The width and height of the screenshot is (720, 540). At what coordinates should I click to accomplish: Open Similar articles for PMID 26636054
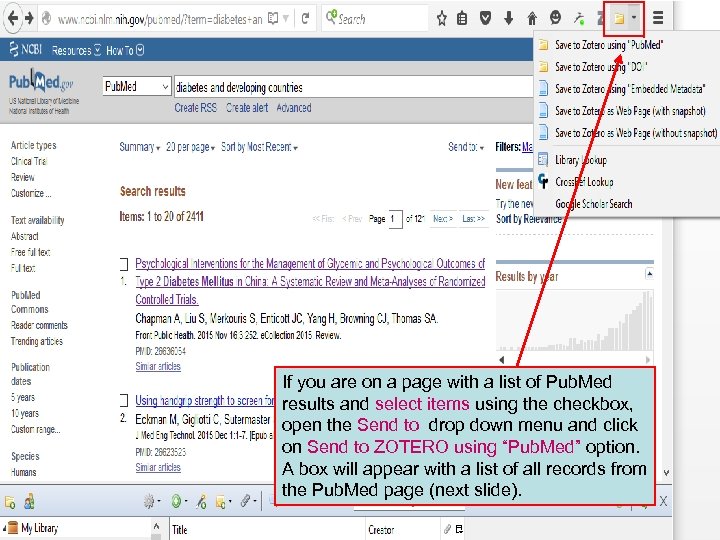[x=158, y=366]
